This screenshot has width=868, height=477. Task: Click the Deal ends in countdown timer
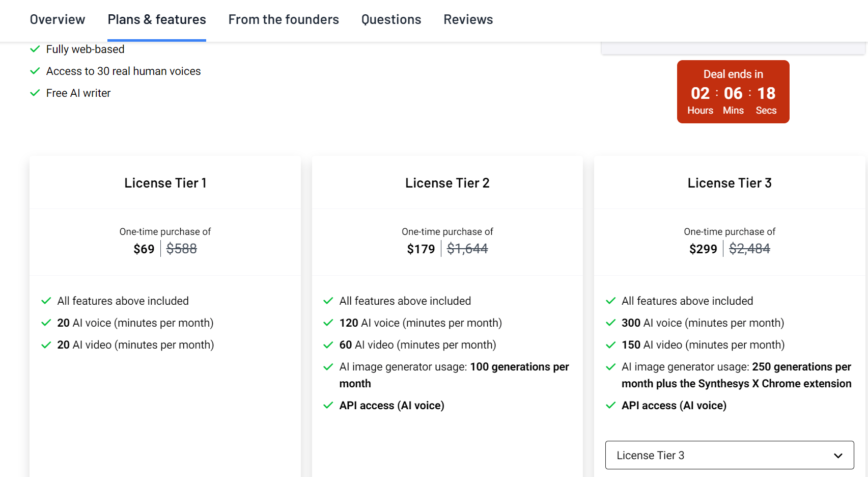tap(733, 92)
